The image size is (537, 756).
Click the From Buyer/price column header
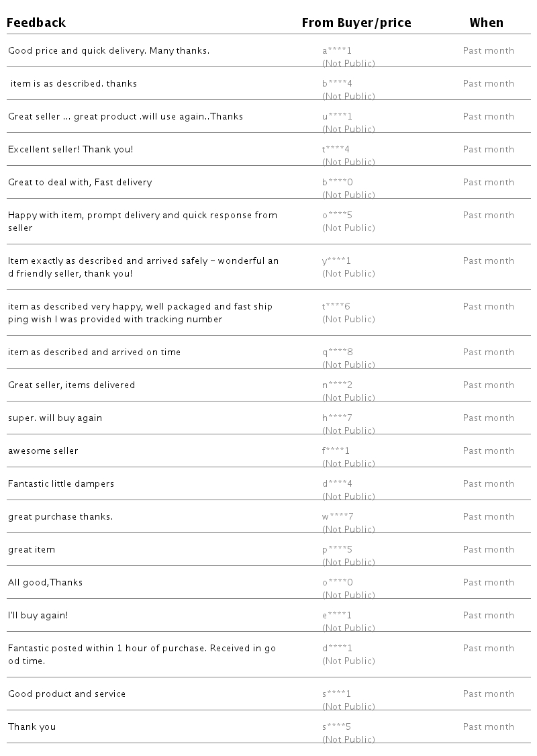[356, 23]
